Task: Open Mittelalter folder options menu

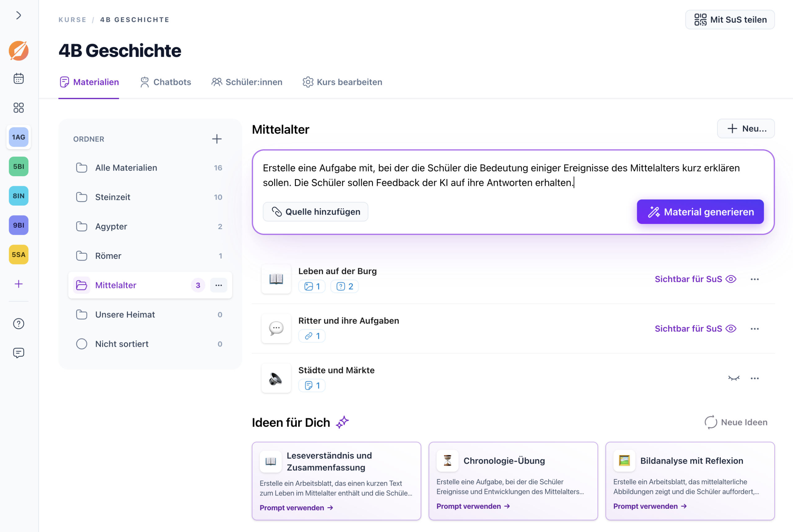Action: coord(218,285)
